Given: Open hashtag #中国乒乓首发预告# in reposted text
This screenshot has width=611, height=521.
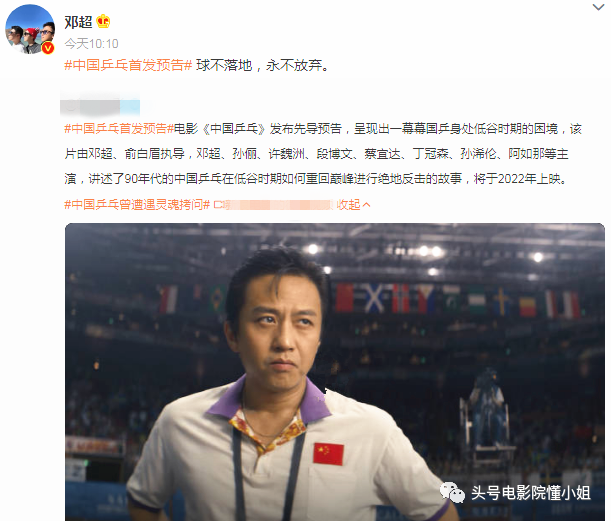Looking at the screenshot, I should (x=119, y=128).
